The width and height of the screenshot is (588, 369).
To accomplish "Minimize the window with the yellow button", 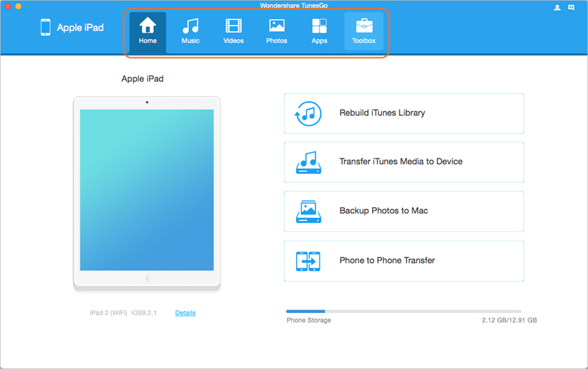I will pos(18,6).
